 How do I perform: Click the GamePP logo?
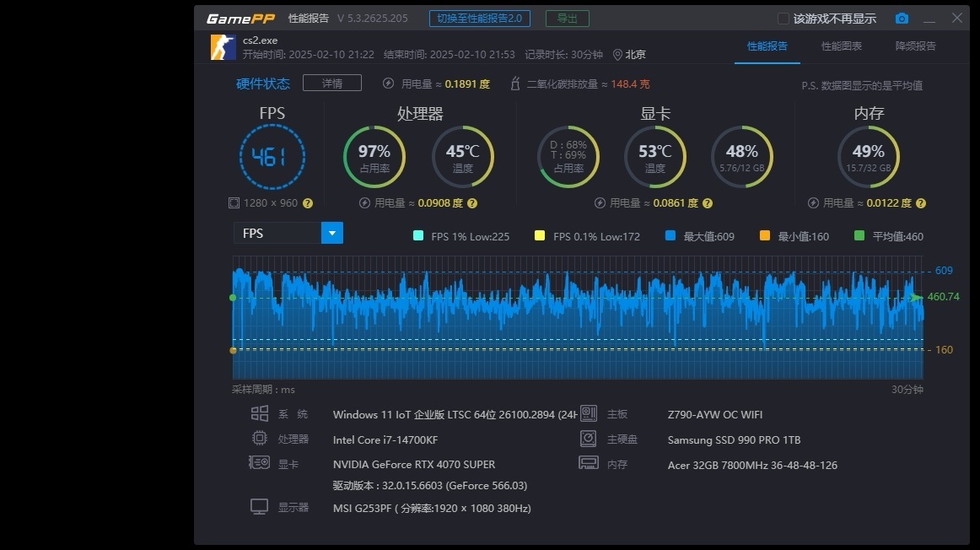[240, 19]
